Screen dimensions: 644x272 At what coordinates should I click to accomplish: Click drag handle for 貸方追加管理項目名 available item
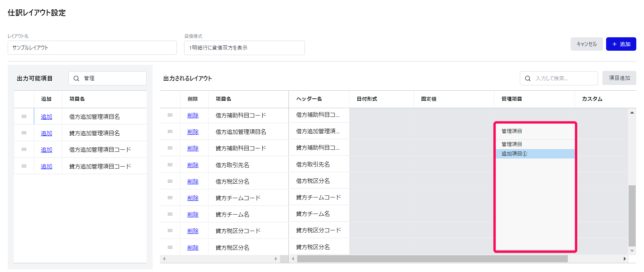tap(24, 133)
